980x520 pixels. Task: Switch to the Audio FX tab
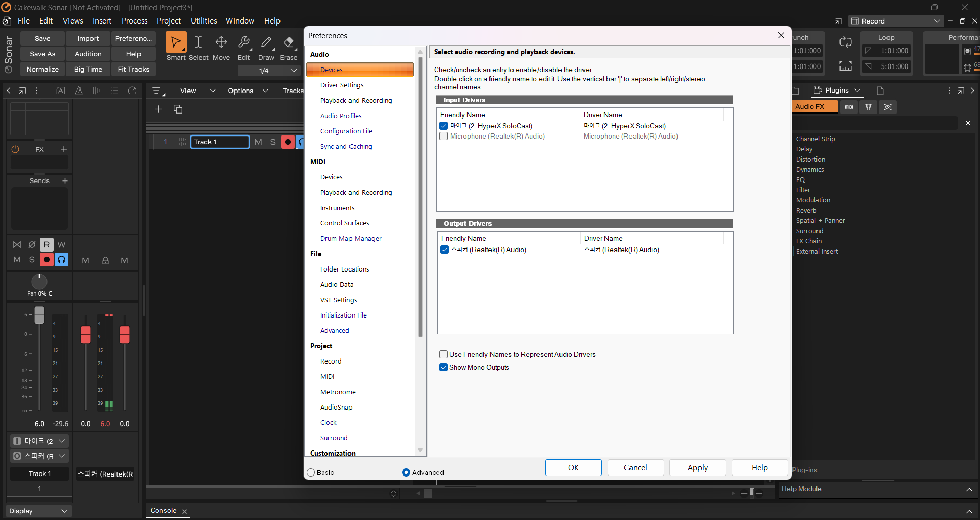tap(814, 107)
